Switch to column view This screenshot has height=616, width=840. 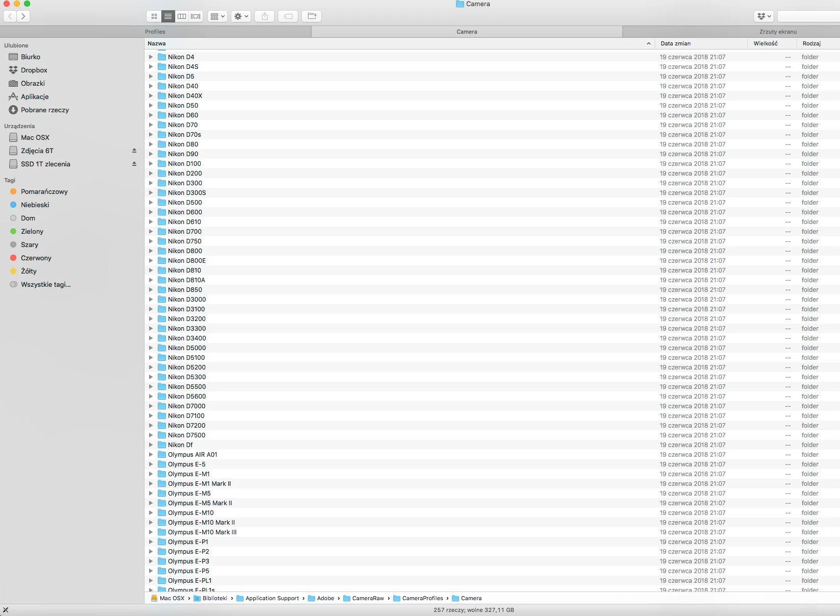181,16
